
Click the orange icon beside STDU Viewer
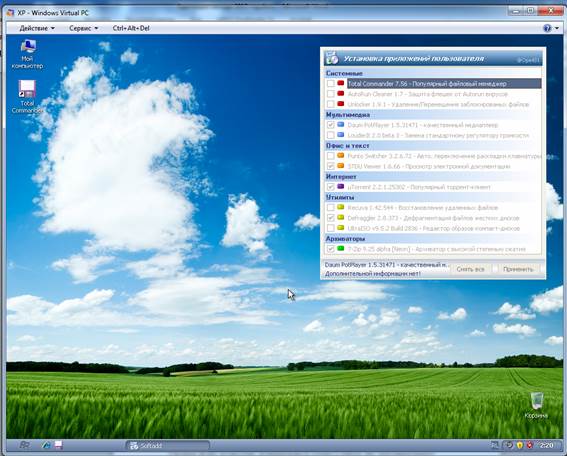[x=340, y=166]
